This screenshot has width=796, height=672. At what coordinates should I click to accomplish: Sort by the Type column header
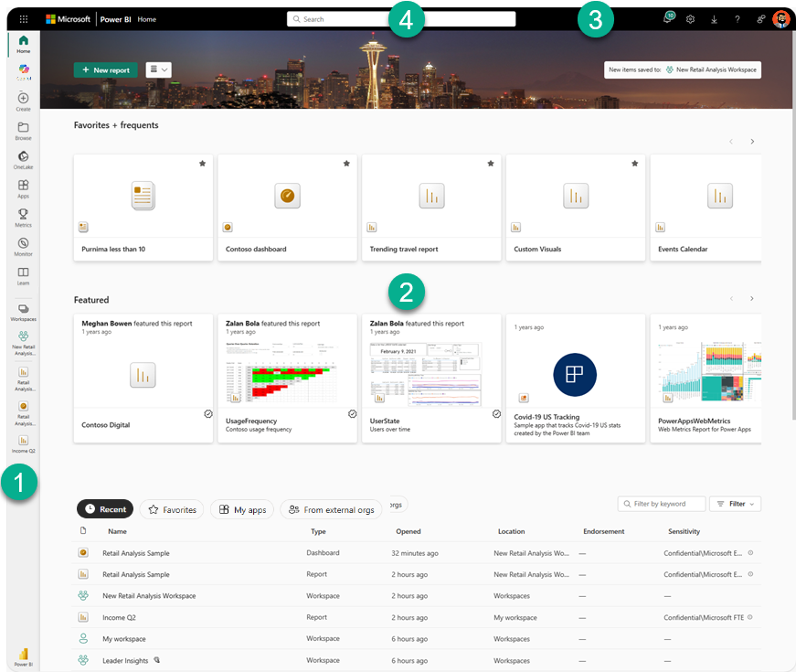pyautogui.click(x=318, y=531)
